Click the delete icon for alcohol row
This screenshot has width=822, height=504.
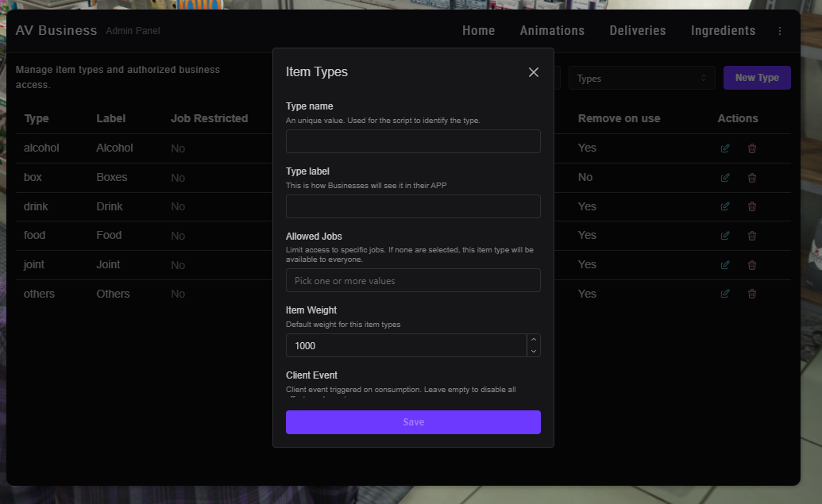[752, 148]
